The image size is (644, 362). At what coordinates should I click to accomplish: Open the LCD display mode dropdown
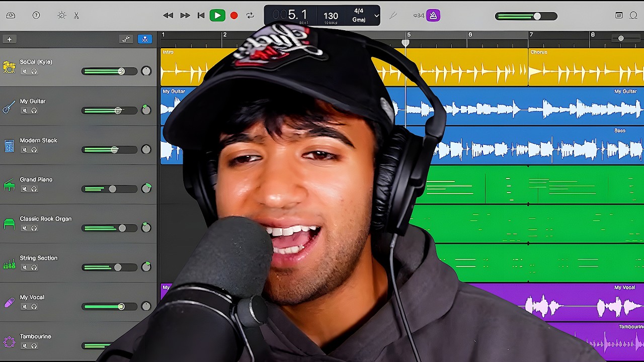376,16
